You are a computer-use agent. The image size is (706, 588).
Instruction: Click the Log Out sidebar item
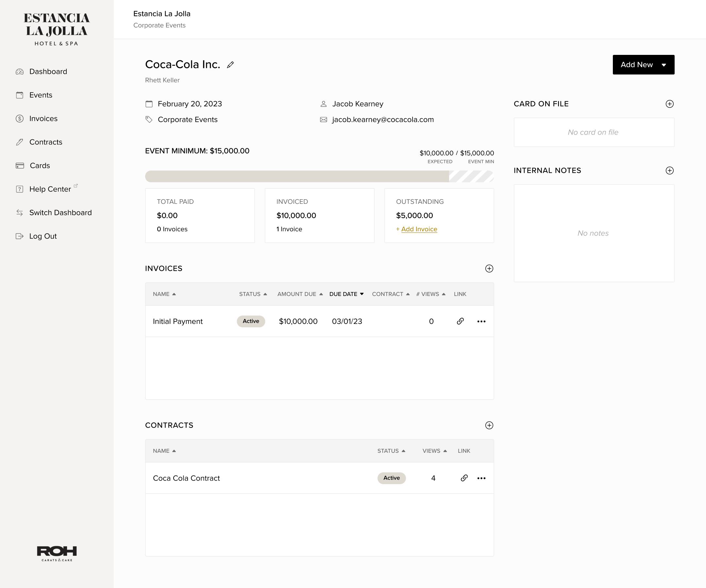tap(43, 236)
